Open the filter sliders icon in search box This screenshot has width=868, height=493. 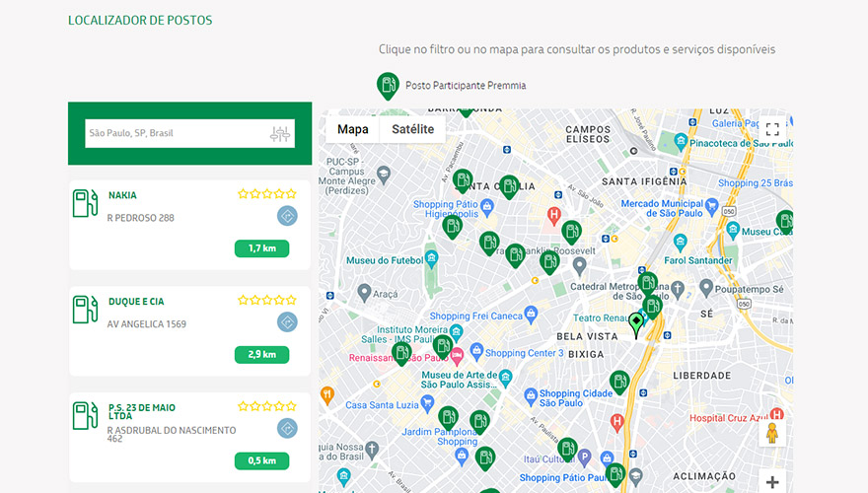click(280, 133)
